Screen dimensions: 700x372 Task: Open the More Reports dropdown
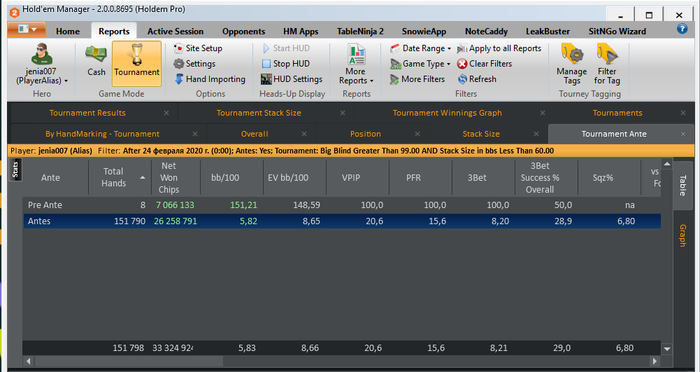[x=356, y=64]
